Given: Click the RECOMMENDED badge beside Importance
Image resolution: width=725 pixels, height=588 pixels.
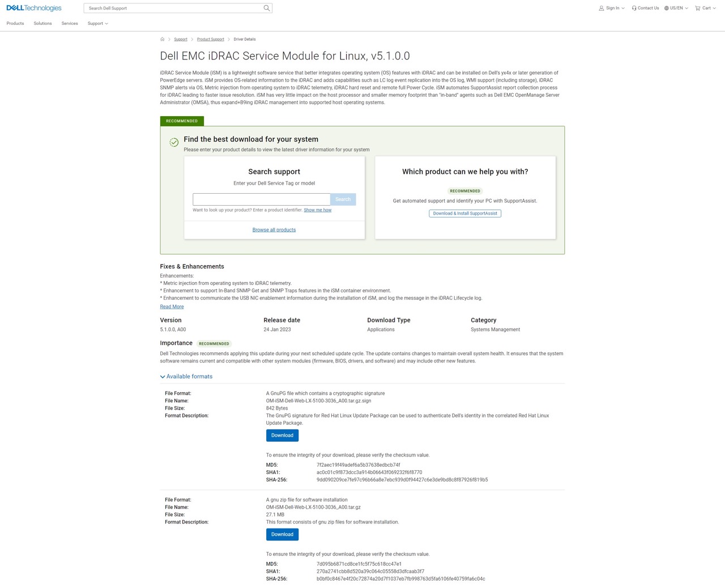Looking at the screenshot, I should (x=214, y=344).
